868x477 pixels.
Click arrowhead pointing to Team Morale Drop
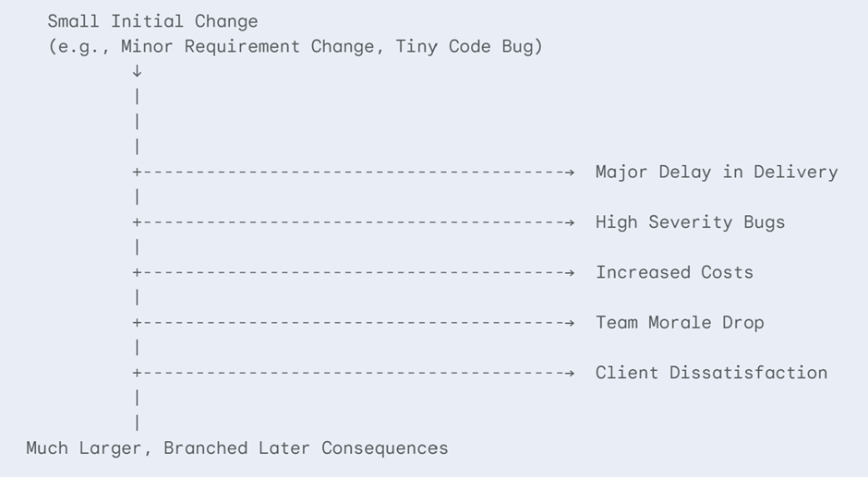click(x=571, y=323)
